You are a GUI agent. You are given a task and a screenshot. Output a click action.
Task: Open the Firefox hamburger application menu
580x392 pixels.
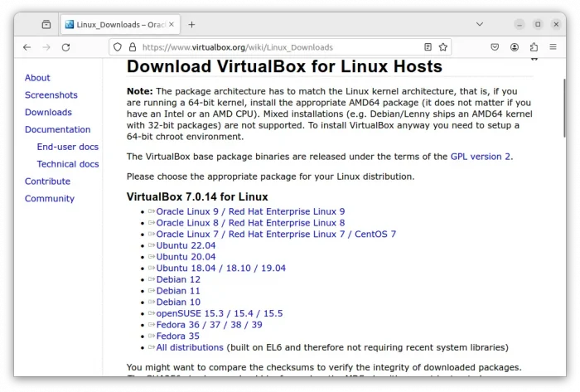(x=554, y=47)
